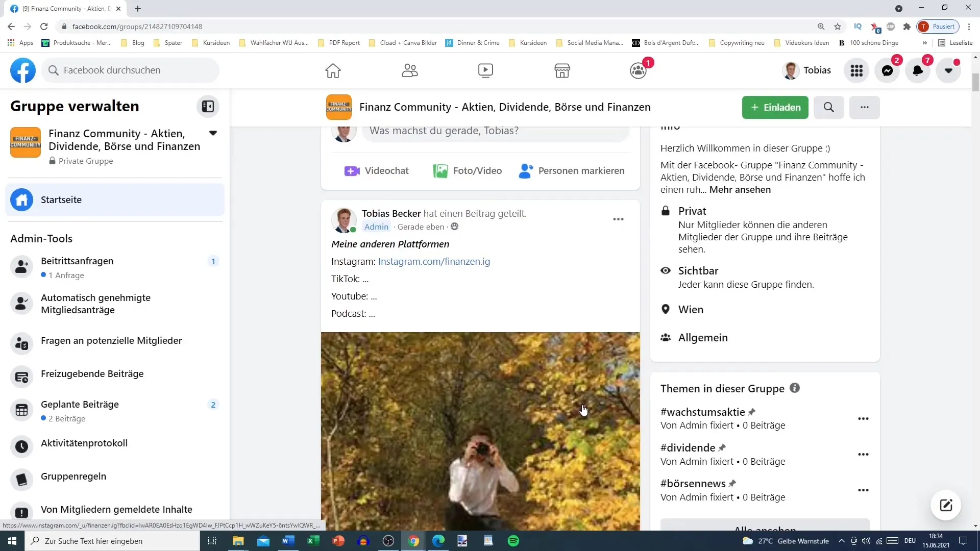Open Spotify from the taskbar
Image resolution: width=980 pixels, height=551 pixels.
coord(513,541)
